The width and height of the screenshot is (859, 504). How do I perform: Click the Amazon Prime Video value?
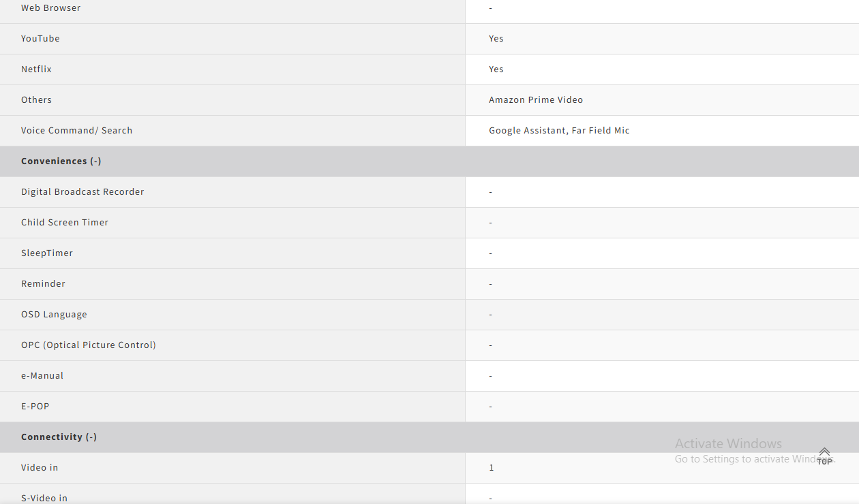(x=536, y=100)
